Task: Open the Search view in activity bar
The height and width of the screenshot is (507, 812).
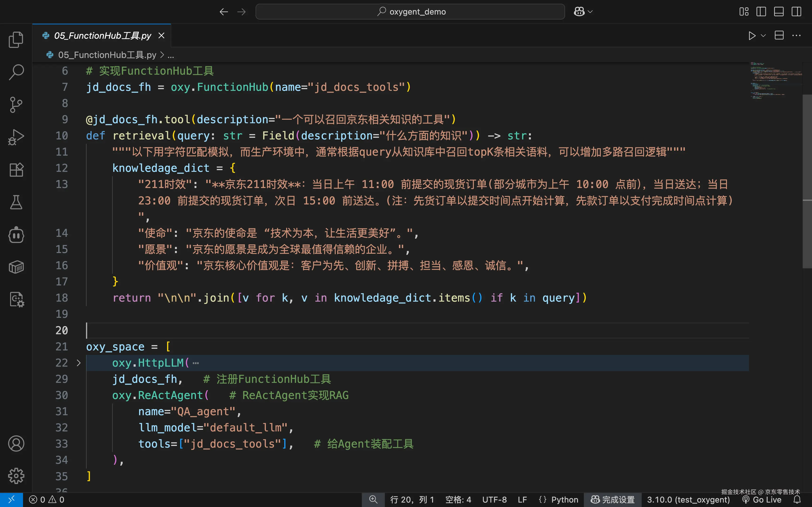Action: point(16,72)
